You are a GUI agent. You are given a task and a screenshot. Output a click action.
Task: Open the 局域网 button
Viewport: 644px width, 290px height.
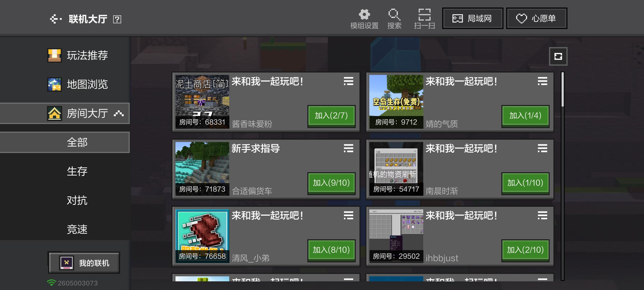tap(472, 19)
